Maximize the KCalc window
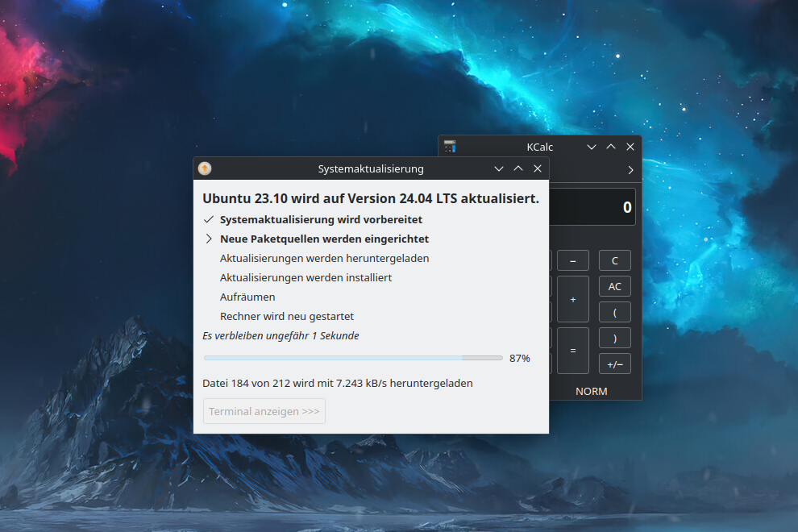This screenshot has height=532, width=798. pos(611,147)
